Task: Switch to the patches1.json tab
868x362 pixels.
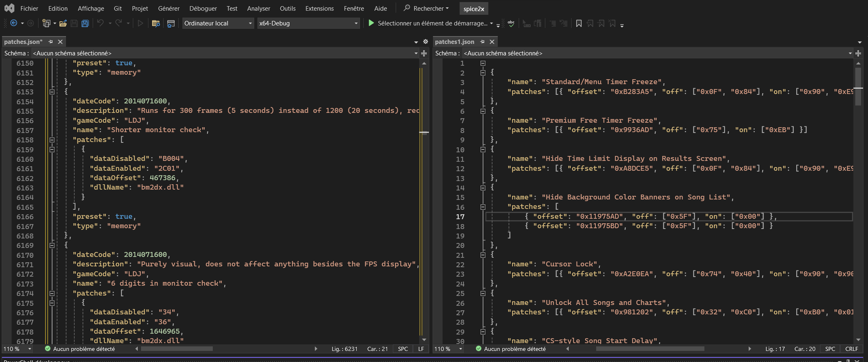Action: click(455, 42)
